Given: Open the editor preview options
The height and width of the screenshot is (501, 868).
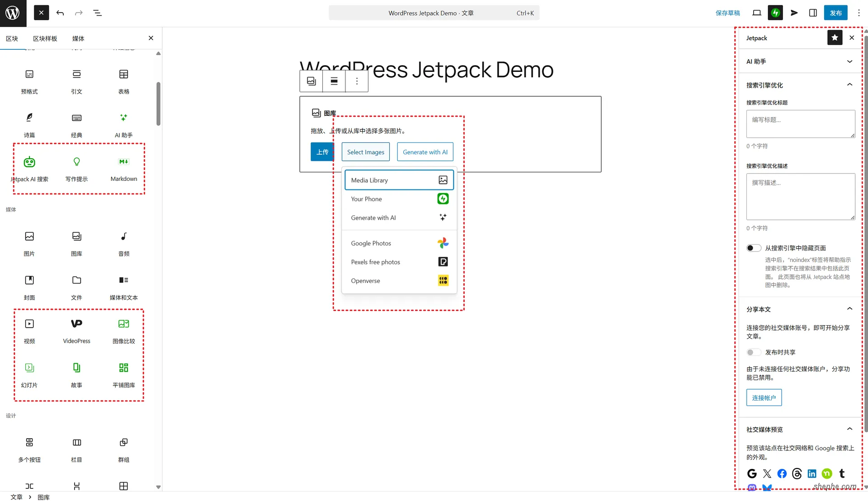Looking at the screenshot, I should click(x=756, y=13).
